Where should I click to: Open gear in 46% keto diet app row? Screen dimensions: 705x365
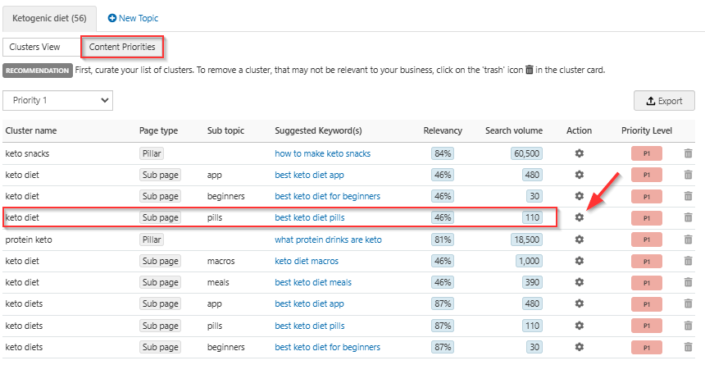point(579,174)
